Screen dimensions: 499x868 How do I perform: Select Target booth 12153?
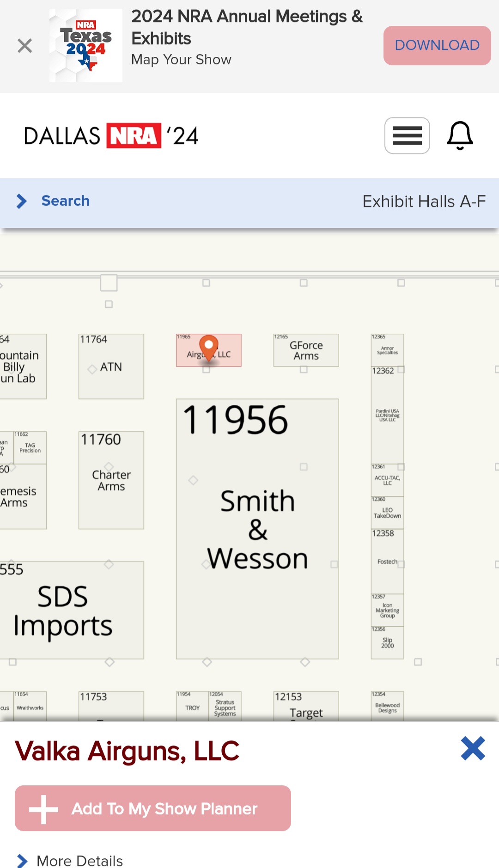[x=306, y=706]
